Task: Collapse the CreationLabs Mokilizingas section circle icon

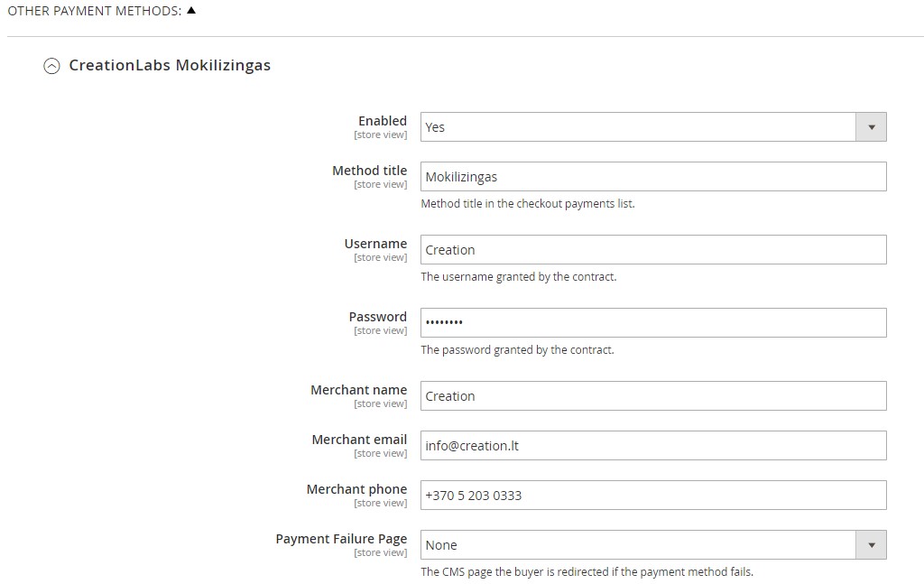Action: (51, 66)
